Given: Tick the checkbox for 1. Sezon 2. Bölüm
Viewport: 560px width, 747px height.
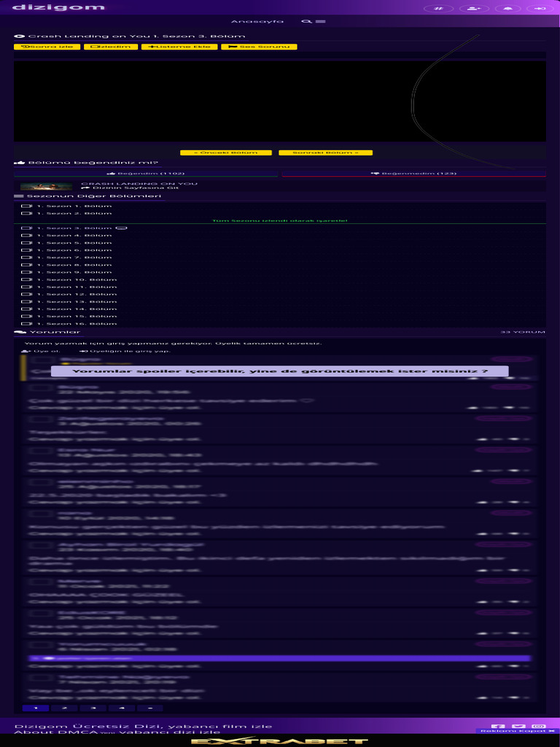Looking at the screenshot, I should tap(26, 214).
